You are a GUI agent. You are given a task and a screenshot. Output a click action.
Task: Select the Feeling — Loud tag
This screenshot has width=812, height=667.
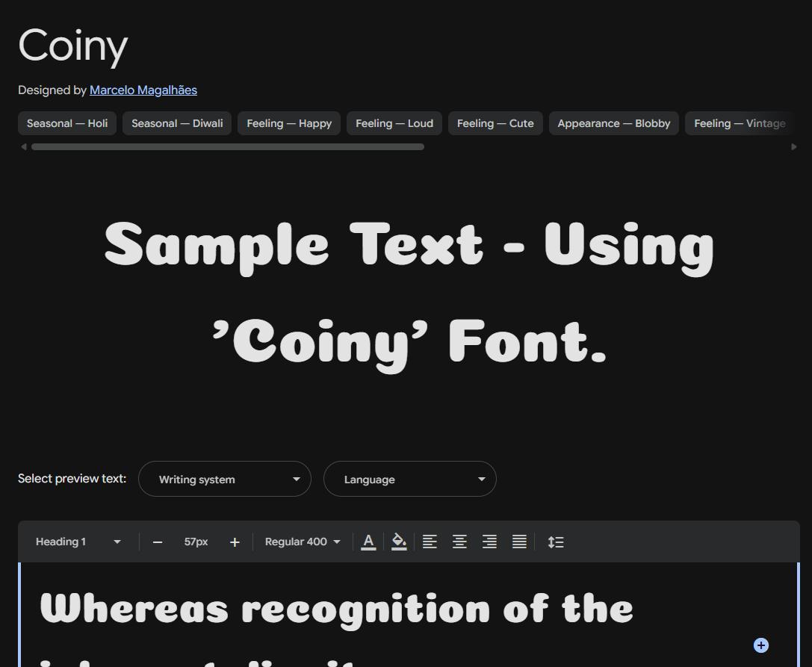click(x=394, y=123)
